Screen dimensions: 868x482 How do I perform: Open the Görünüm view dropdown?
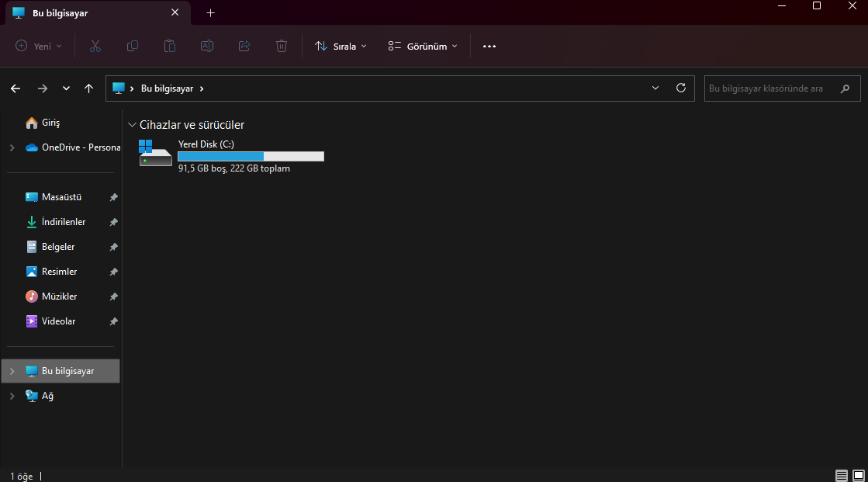tap(423, 46)
